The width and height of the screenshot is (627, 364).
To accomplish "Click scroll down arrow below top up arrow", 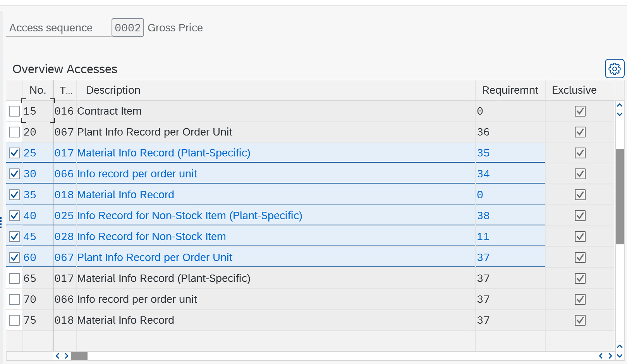I will (x=620, y=114).
